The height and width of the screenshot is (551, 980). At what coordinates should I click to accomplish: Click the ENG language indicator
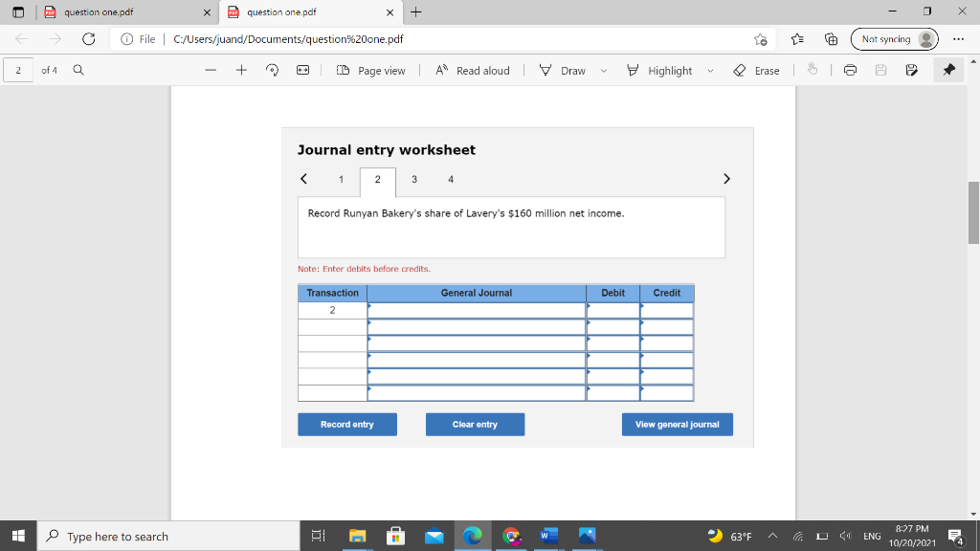872,536
